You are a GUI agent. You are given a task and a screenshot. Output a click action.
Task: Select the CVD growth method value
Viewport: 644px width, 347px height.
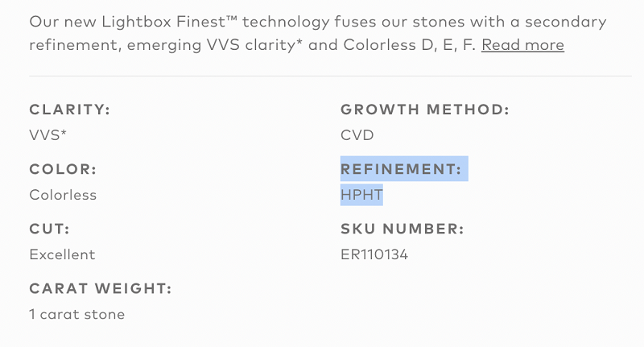point(357,135)
